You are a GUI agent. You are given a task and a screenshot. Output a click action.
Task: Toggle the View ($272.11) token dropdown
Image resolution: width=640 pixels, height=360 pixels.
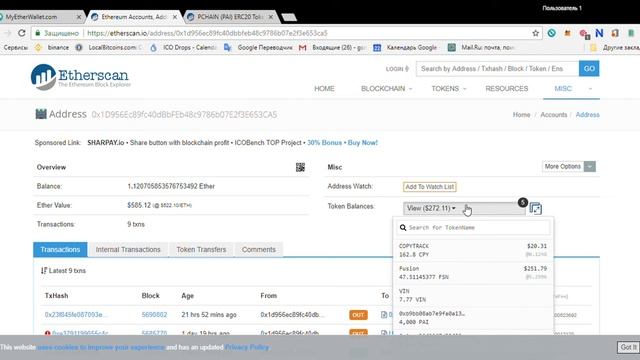click(x=464, y=208)
